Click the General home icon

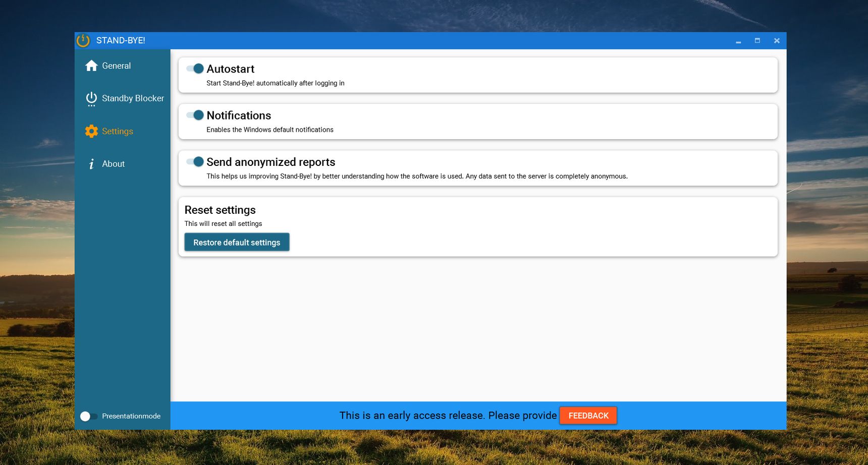pyautogui.click(x=91, y=66)
